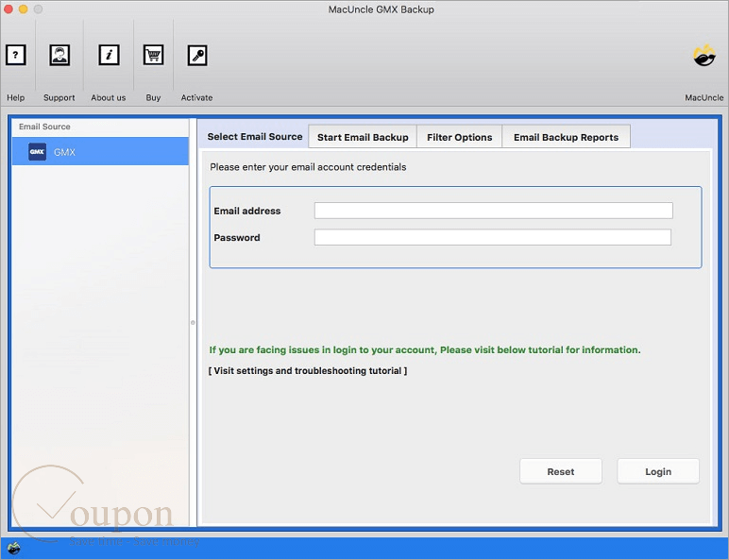Open the Help question mark icon

(15, 56)
